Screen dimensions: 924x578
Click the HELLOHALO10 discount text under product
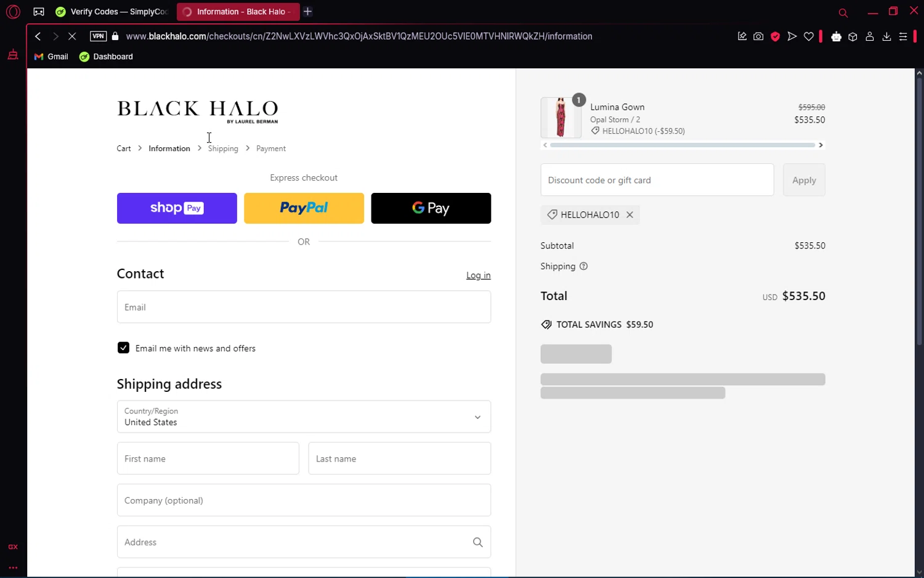(x=644, y=131)
